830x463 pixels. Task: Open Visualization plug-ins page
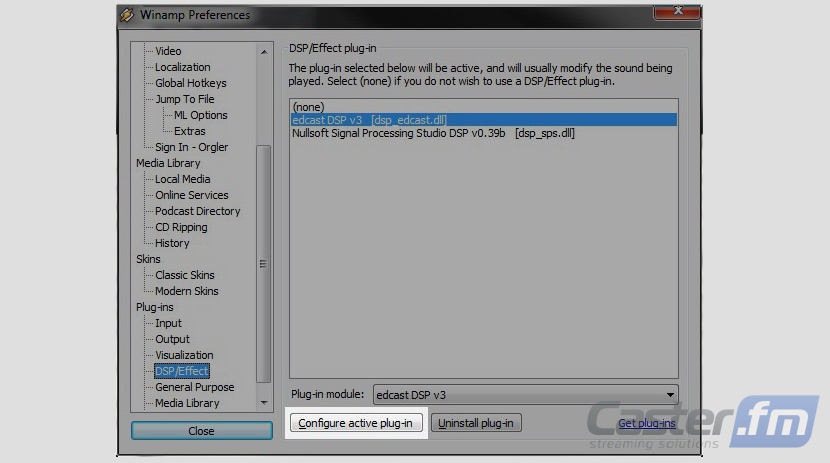click(184, 355)
